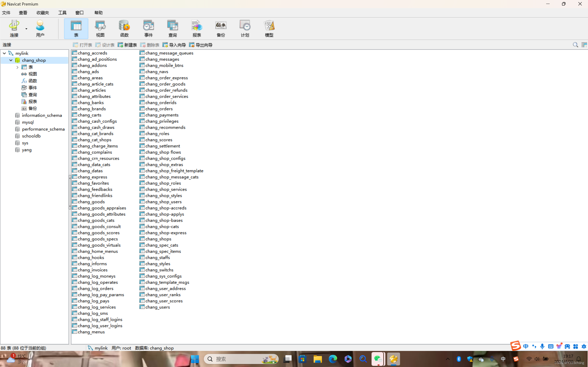This screenshot has height=367, width=588.
Task: Open the 收藏夹 menu
Action: click(x=43, y=13)
